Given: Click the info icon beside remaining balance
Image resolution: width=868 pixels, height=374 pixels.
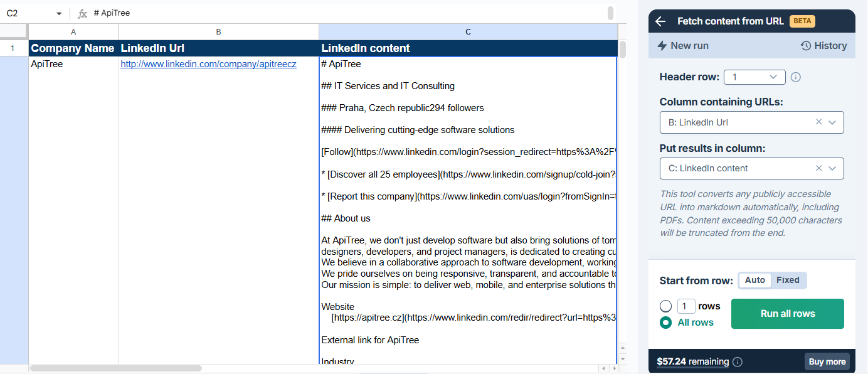Looking at the screenshot, I should point(738,362).
